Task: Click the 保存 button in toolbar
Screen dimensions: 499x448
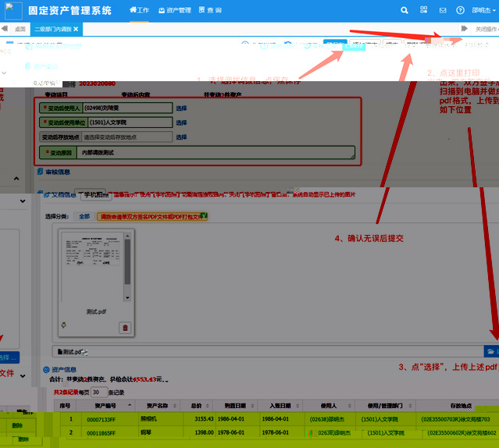Action: [354, 45]
